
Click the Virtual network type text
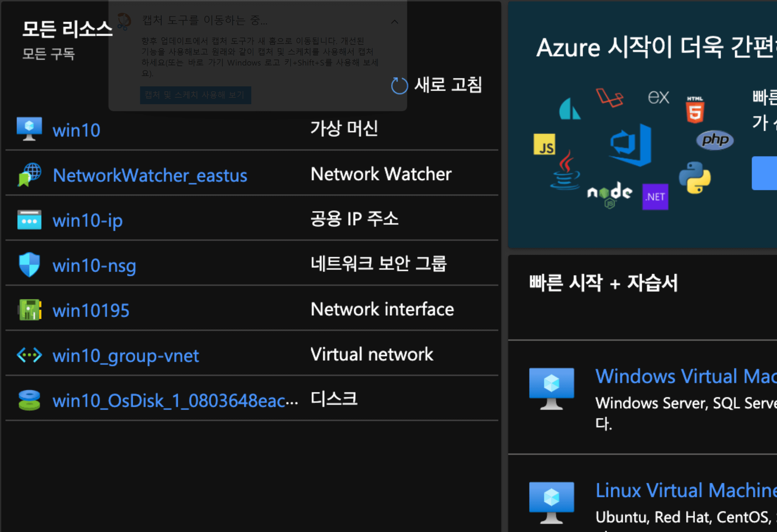pos(372,354)
